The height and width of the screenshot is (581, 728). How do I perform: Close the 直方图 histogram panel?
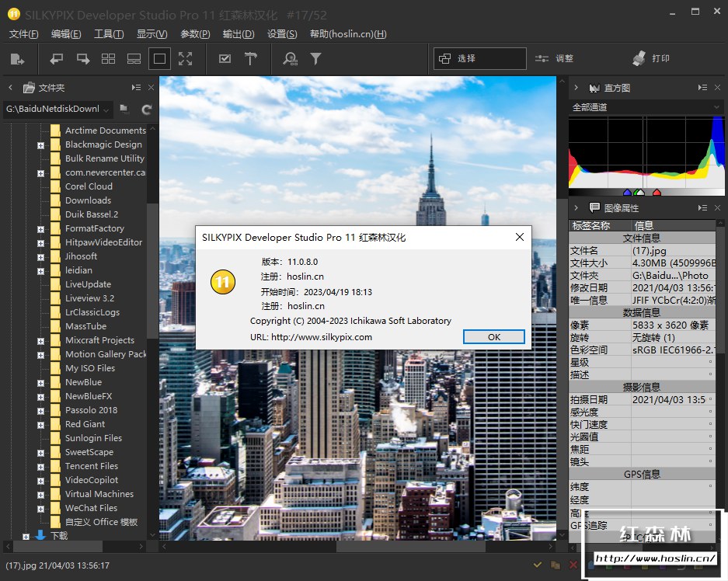717,87
